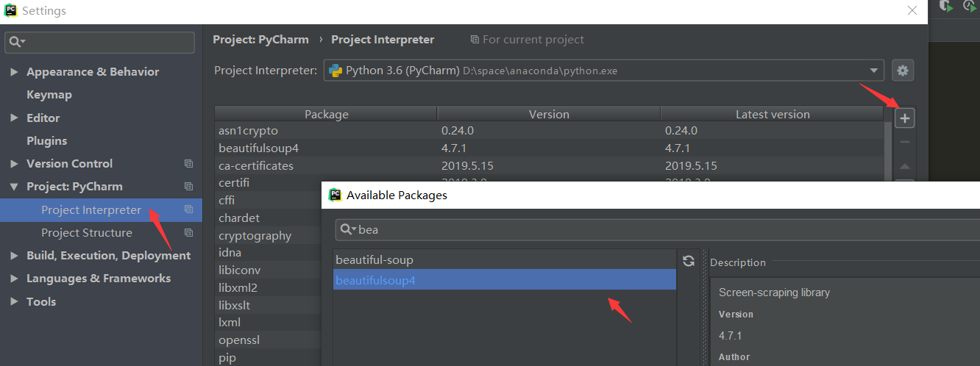Select Project Structure item

87,232
